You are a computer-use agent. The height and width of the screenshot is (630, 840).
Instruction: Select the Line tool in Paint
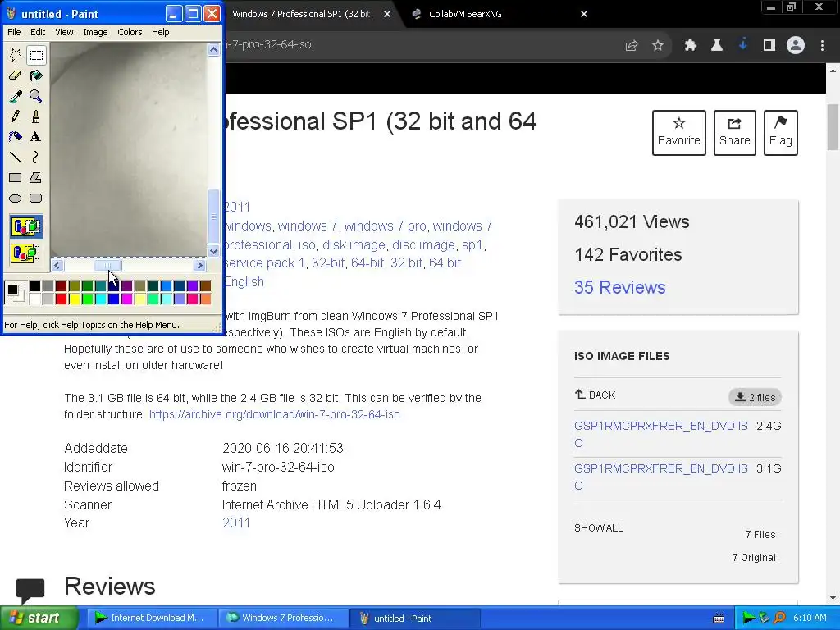16,157
